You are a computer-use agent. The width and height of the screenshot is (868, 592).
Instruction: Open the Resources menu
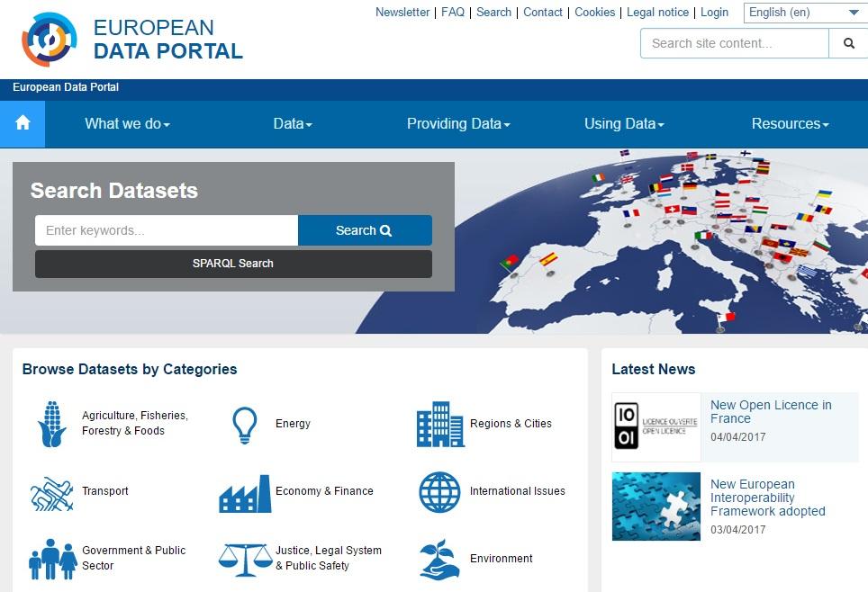point(790,123)
